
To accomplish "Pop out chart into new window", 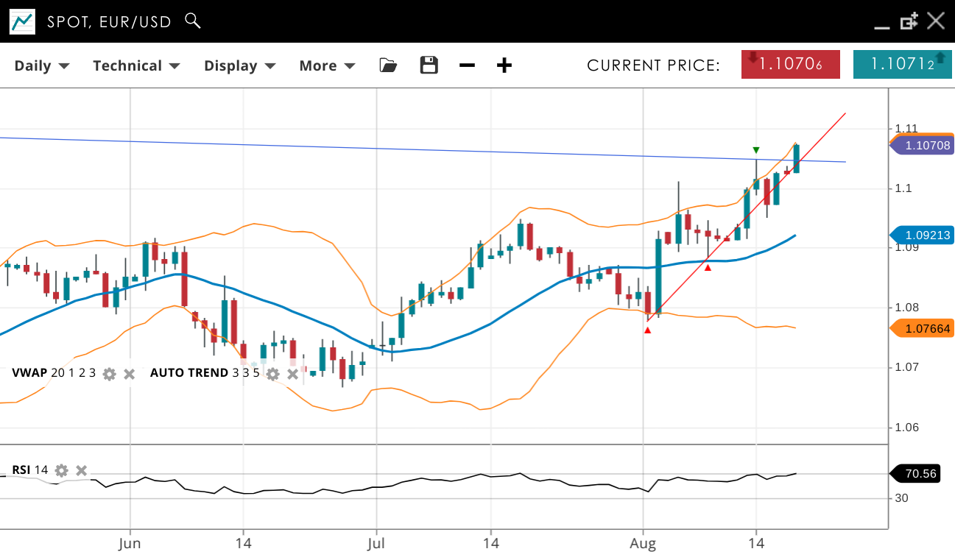I will pos(909,21).
